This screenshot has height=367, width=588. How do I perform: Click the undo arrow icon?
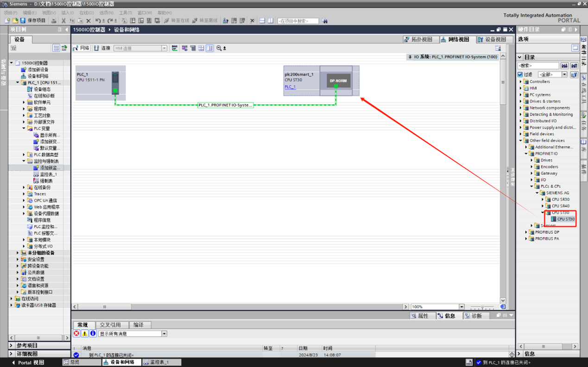[x=98, y=21]
